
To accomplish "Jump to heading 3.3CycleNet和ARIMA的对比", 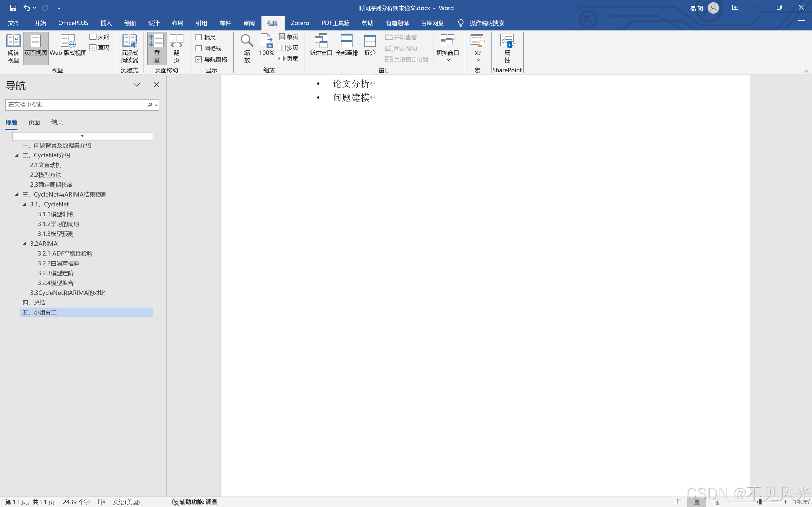I will click(x=68, y=293).
